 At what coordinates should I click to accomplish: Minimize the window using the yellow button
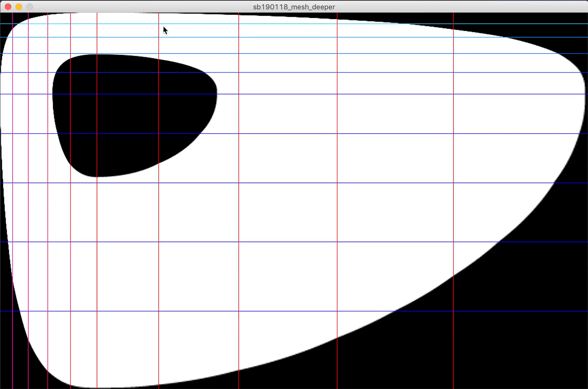coord(19,7)
